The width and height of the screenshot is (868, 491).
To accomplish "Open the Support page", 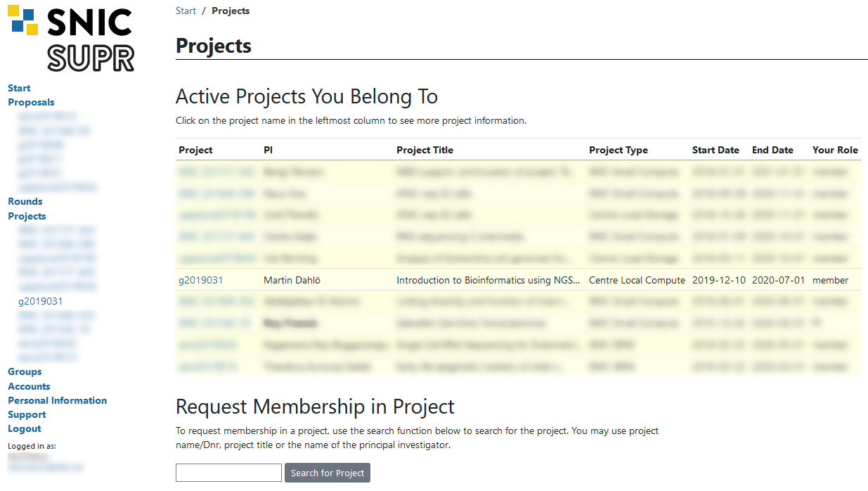I will click(27, 414).
